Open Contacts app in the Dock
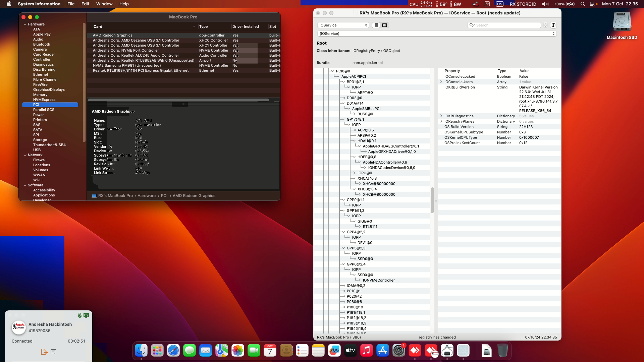The width and height of the screenshot is (644, 362). 286,351
